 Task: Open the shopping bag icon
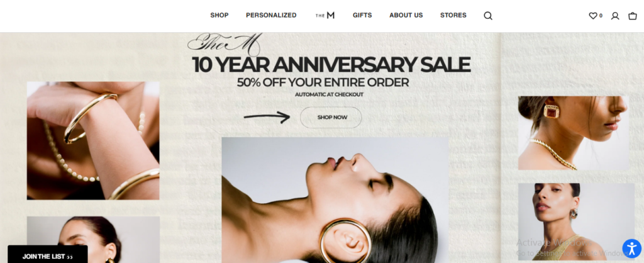coord(633,16)
